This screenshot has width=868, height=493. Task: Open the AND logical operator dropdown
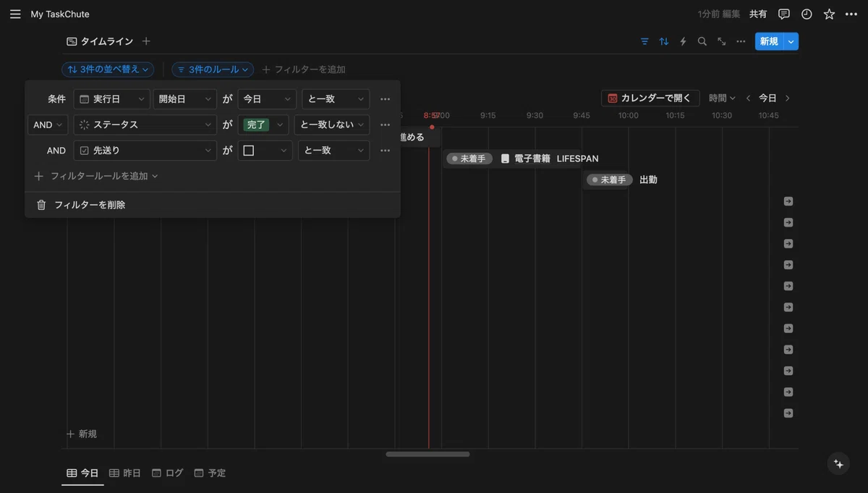point(48,125)
